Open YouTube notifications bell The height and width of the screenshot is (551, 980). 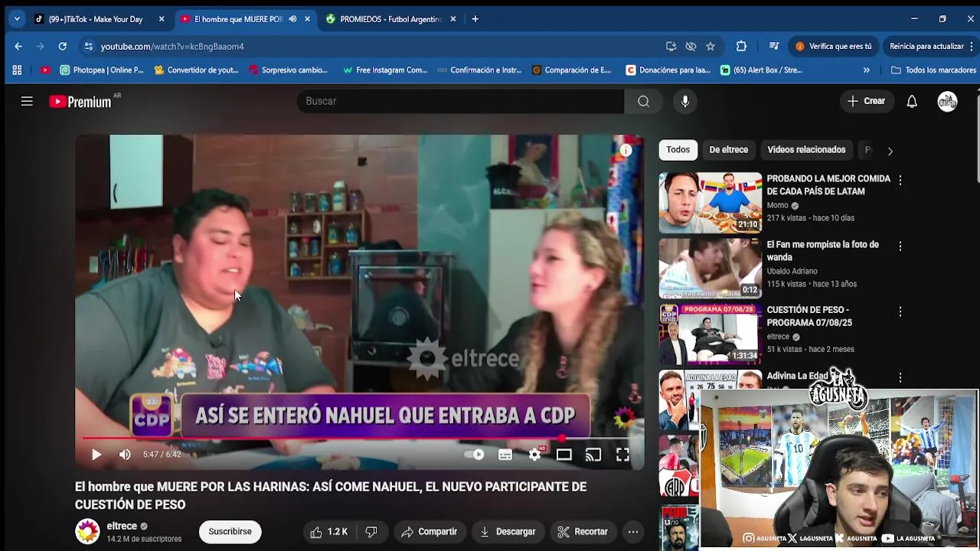point(912,101)
